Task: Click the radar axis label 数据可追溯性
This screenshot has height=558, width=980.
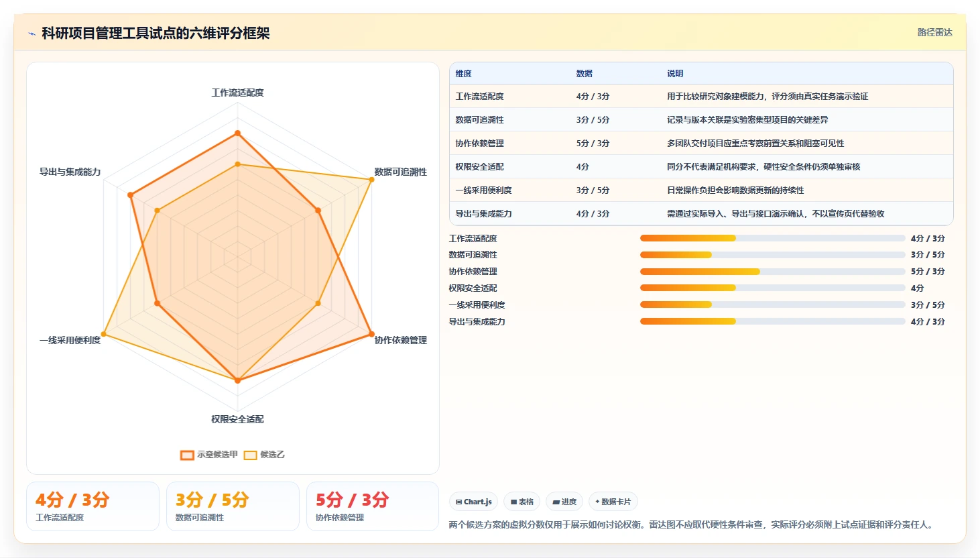Action: point(400,172)
